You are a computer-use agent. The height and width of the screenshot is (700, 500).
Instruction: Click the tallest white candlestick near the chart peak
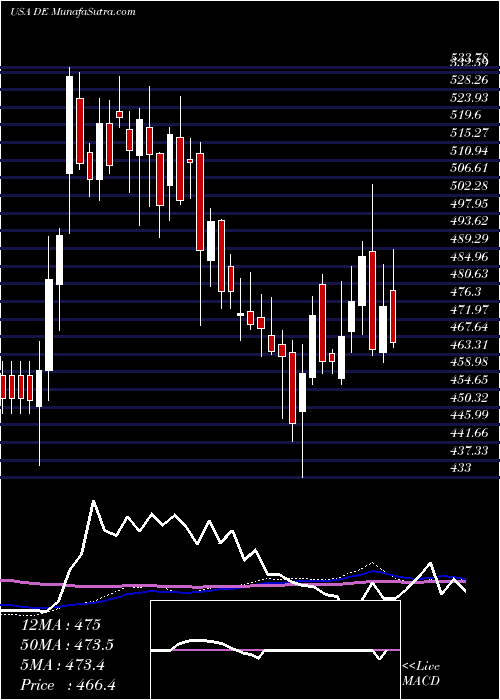(x=70, y=125)
